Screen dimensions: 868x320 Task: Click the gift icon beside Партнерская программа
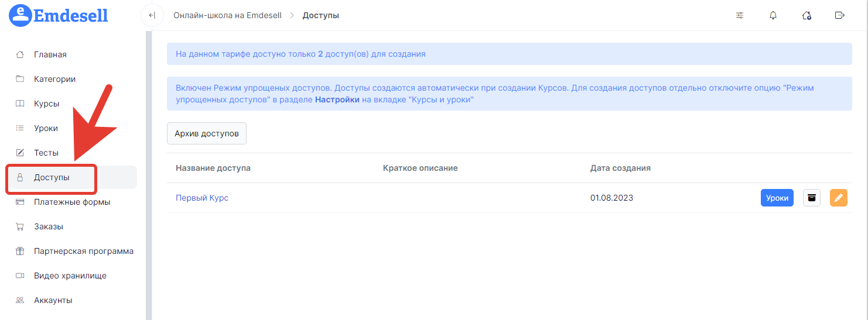[x=20, y=251]
